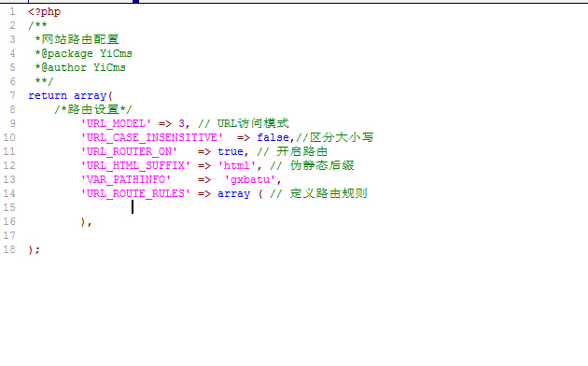Click the @package YiCms comment line
The width and height of the screenshot is (588, 366).
[x=83, y=53]
